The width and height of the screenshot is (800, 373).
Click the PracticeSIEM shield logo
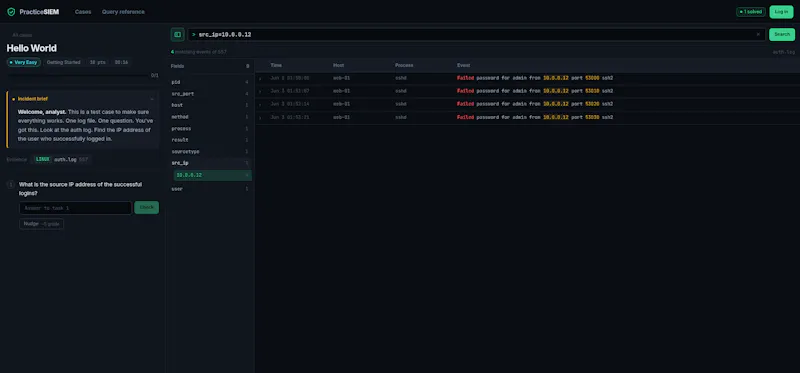pyautogui.click(x=11, y=12)
